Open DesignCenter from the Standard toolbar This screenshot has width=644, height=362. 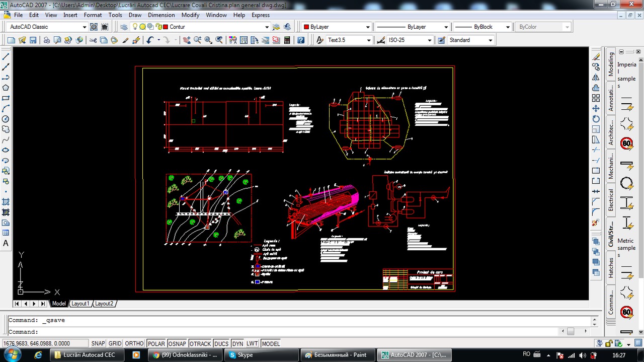244,40
